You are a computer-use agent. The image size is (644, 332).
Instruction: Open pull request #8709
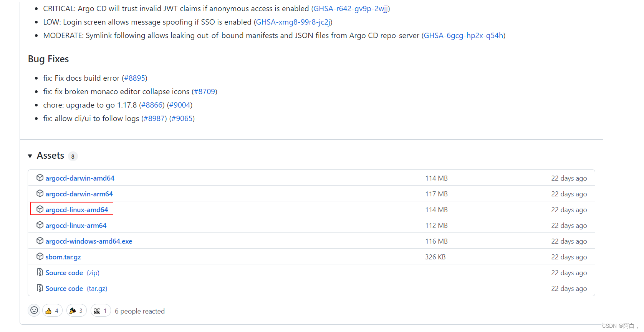(x=204, y=91)
